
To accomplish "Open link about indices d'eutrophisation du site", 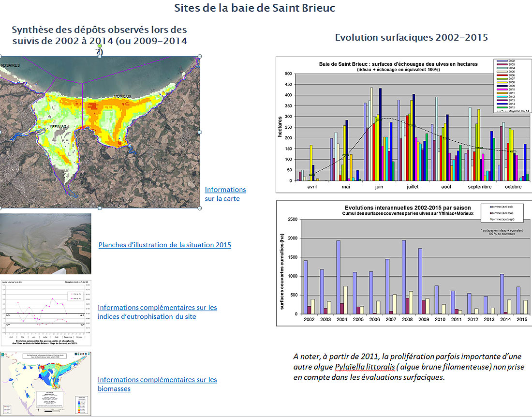I will tap(157, 312).
